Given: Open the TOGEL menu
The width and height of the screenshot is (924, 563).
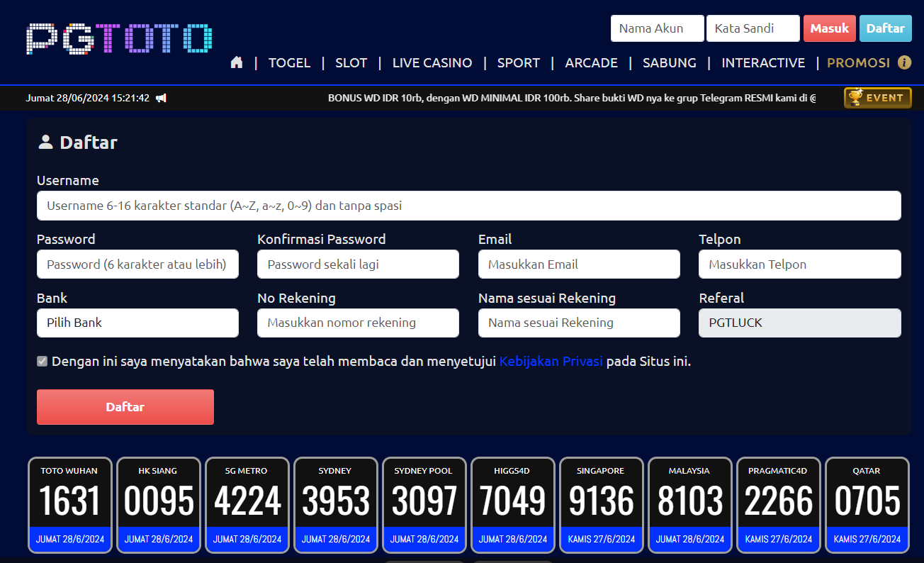Looking at the screenshot, I should click(x=289, y=62).
